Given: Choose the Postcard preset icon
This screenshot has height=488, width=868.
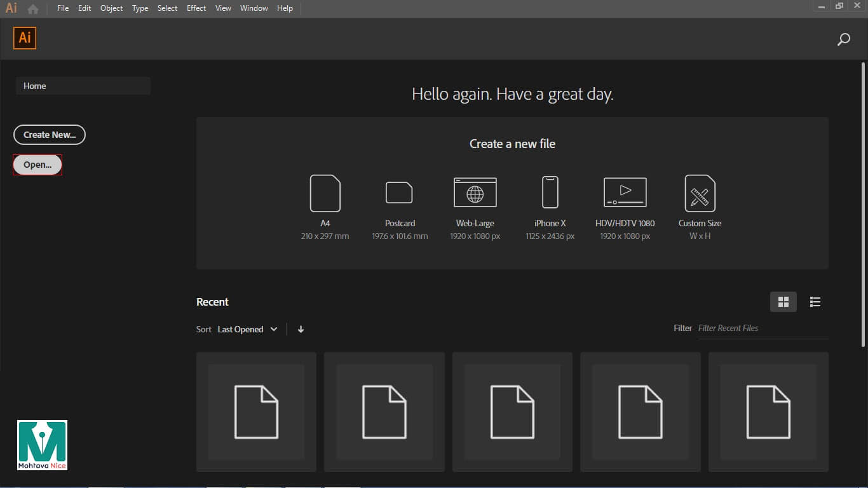Looking at the screenshot, I should (399, 193).
